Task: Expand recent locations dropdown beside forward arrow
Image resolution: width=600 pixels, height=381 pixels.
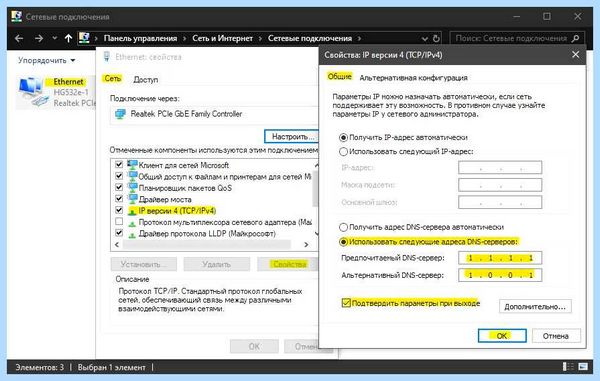Action: click(54, 38)
